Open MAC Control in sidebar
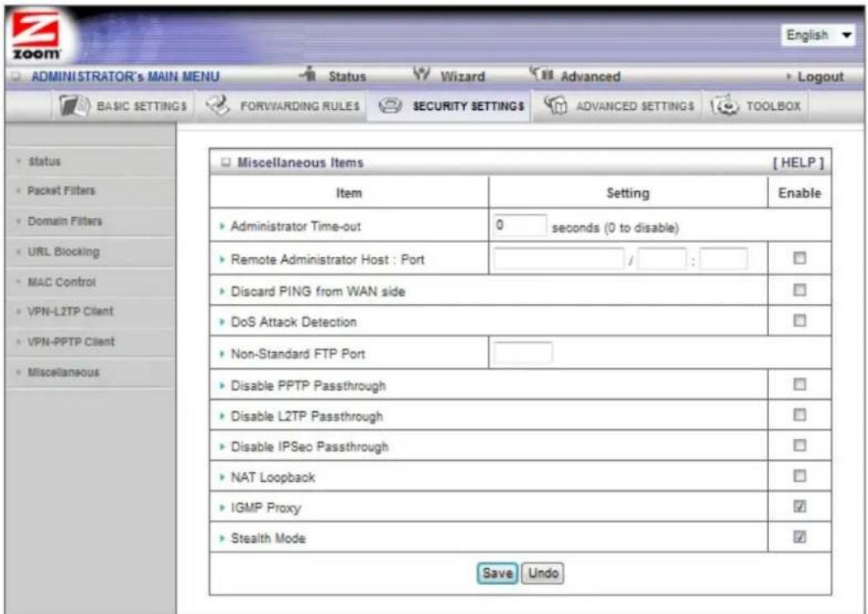868x614 pixels. 61,282
